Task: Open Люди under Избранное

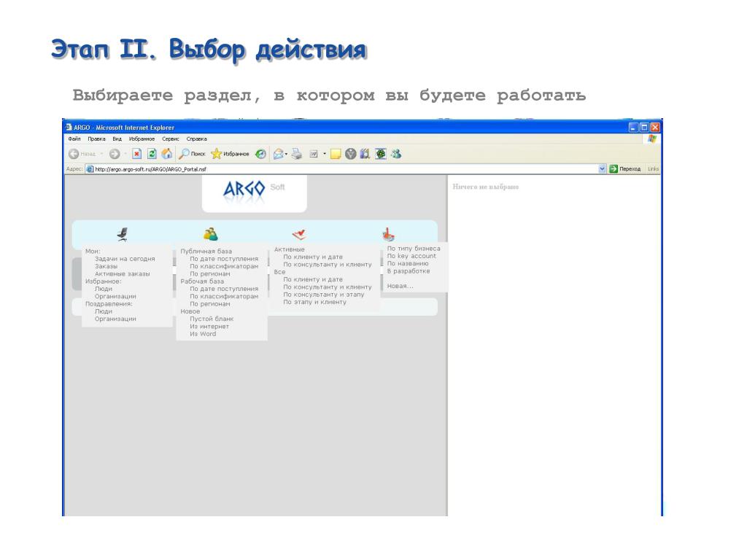Action: point(104,289)
